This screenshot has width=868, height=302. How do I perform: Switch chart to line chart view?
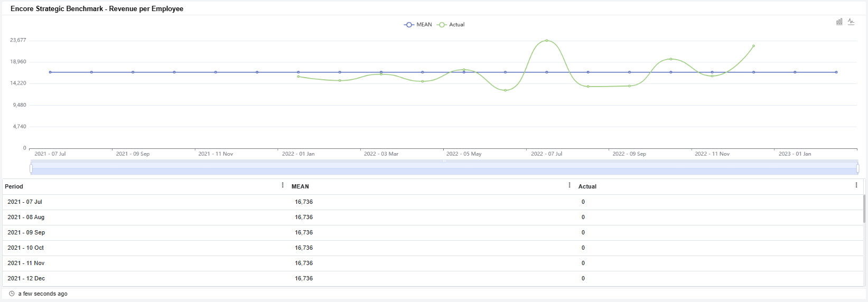pos(851,22)
